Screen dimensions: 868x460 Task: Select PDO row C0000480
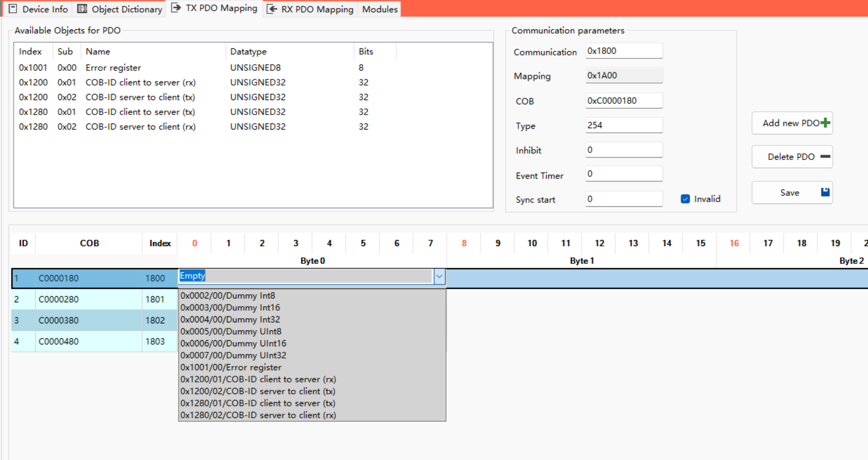89,341
